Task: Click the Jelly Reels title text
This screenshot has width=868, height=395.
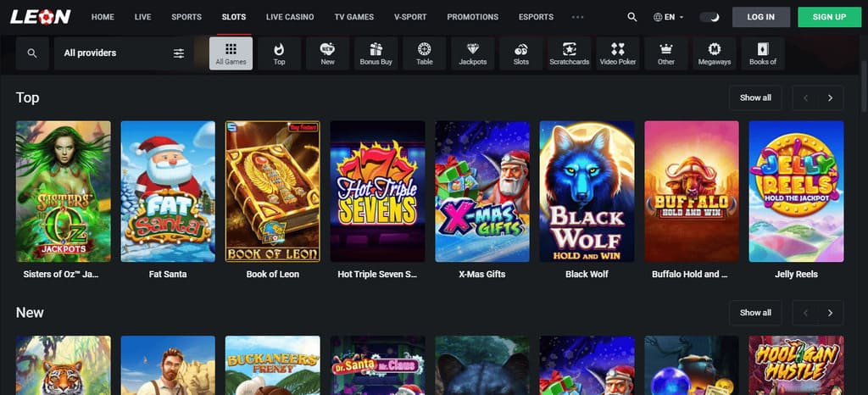Action: pyautogui.click(x=796, y=274)
